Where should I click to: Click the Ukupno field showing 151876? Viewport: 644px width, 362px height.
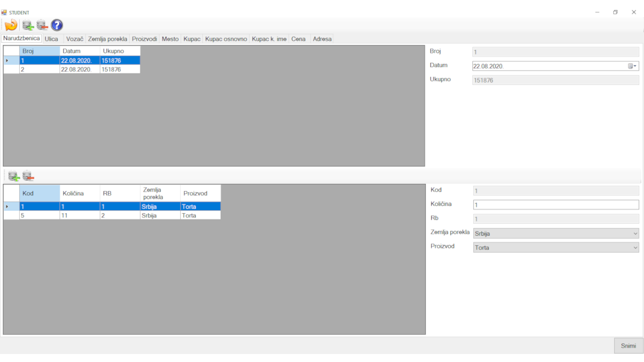tap(555, 80)
